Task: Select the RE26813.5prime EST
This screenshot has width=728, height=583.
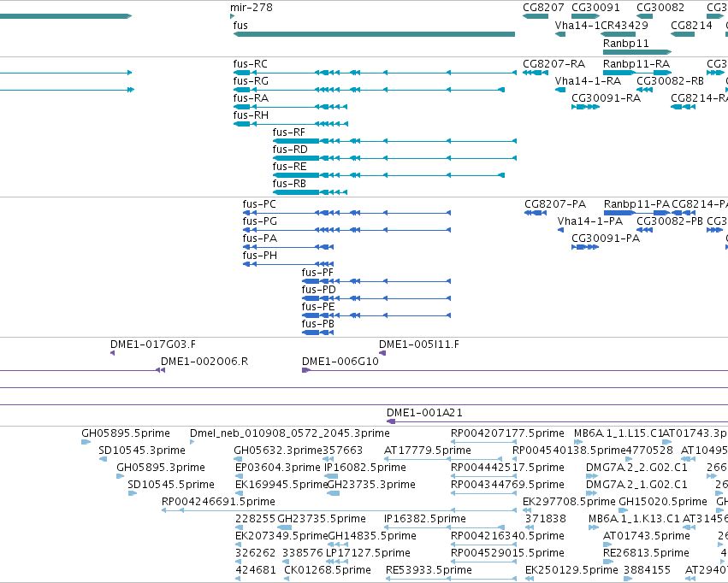Action: 607,562
